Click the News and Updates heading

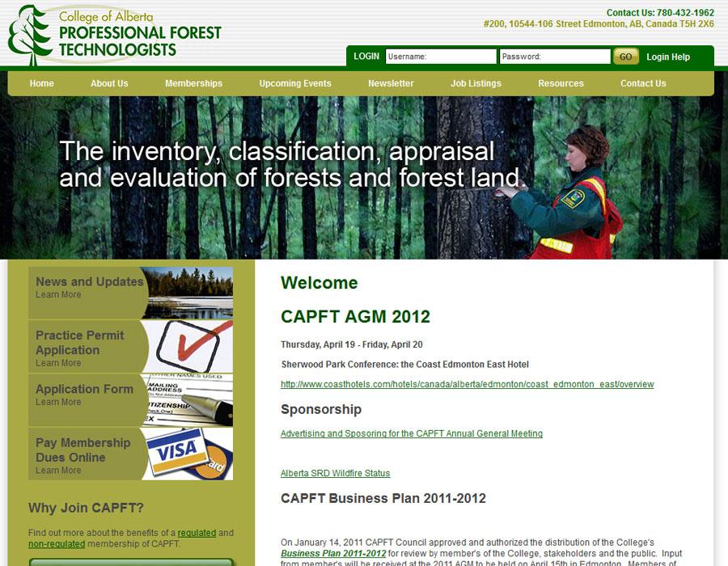[90, 281]
